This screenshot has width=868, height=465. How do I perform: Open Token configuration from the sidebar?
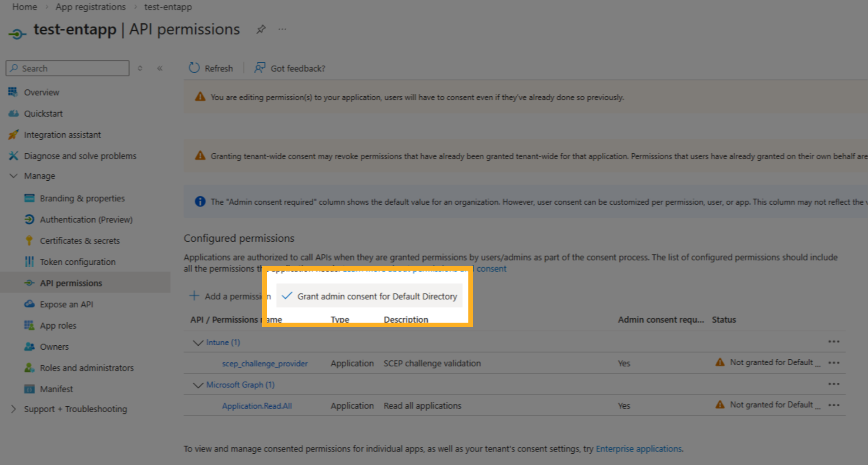pyautogui.click(x=77, y=262)
